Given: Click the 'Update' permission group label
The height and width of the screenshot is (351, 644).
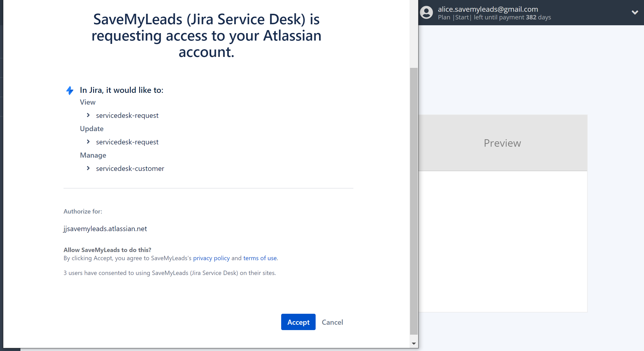Looking at the screenshot, I should (92, 129).
